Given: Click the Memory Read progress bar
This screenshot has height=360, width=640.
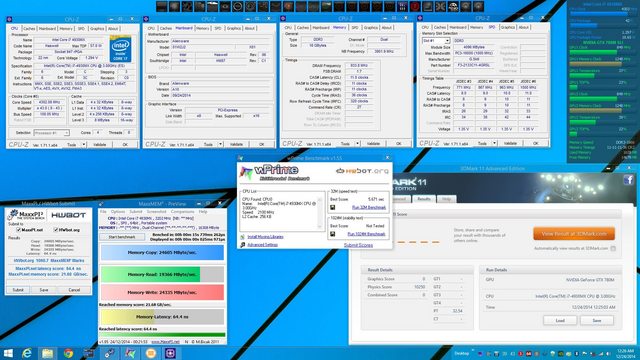Looking at the screenshot, I should point(162,274).
